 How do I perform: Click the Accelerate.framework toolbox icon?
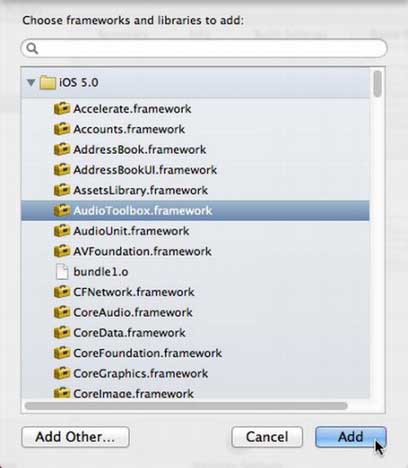tap(62, 109)
